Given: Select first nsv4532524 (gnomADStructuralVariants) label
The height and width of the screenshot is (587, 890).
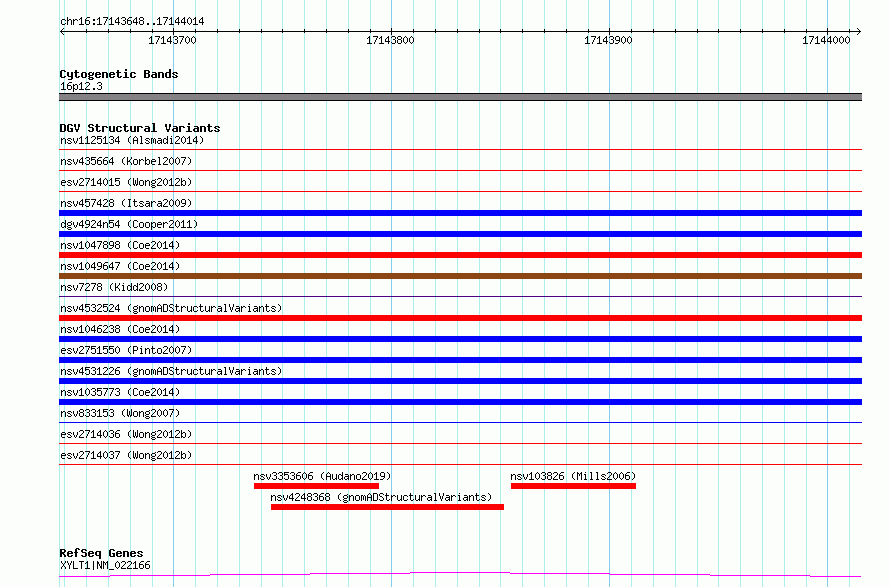Looking at the screenshot, I should tap(171, 308).
